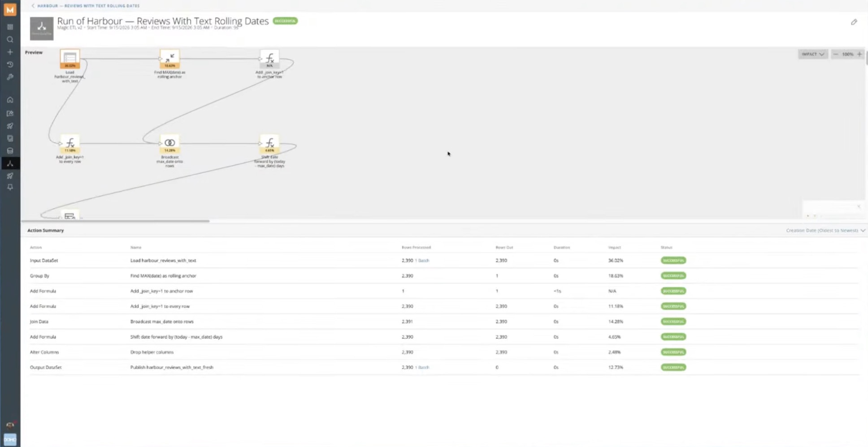
Task: Click the Group By action cell
Action: [x=39, y=276]
